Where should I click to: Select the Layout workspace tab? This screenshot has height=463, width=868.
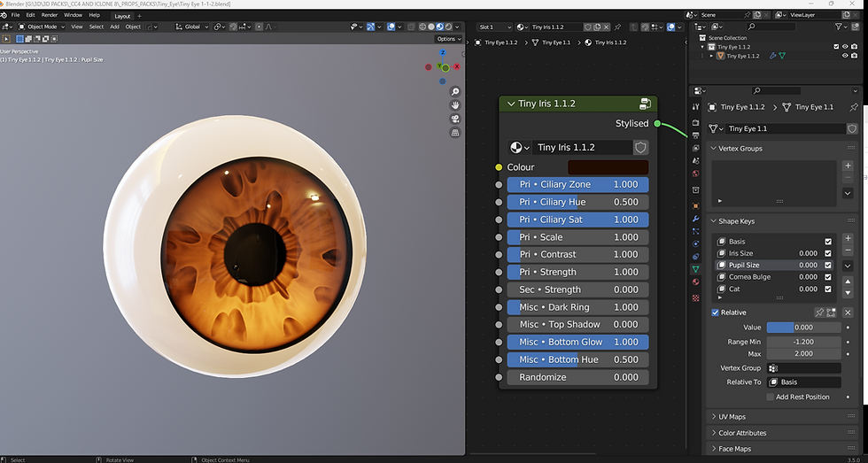tap(122, 16)
